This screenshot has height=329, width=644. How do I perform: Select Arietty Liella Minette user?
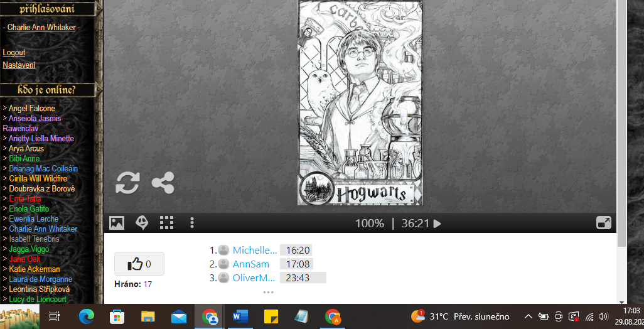41,138
